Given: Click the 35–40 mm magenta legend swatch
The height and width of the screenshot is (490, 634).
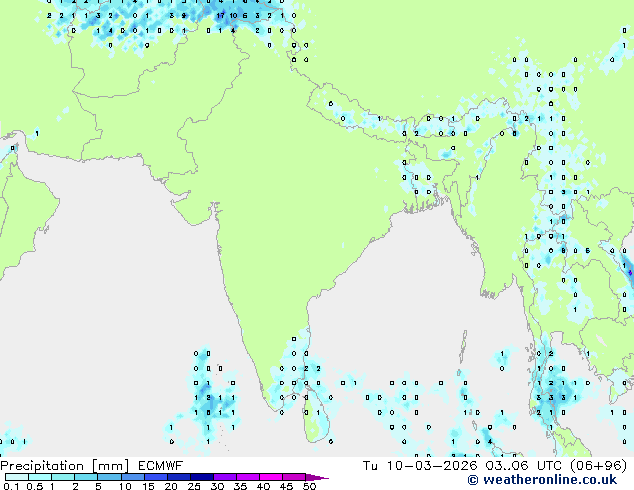Looking at the screenshot, I should [247, 477].
